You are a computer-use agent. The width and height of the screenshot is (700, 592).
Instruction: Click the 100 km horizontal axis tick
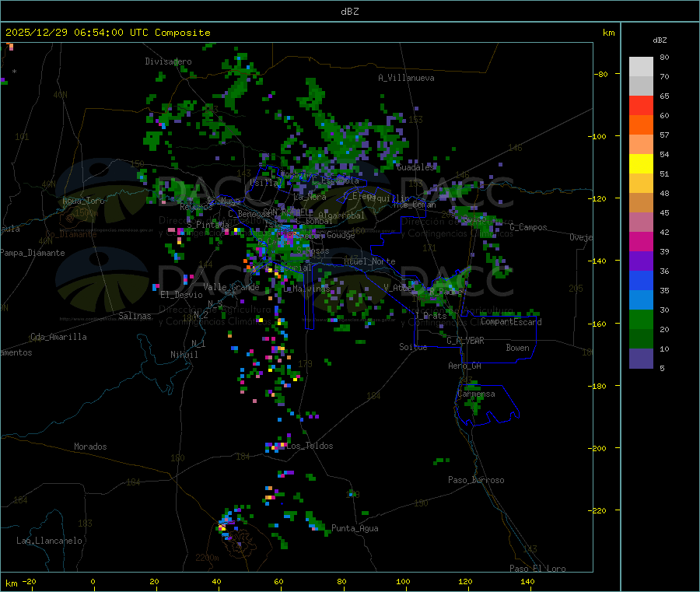click(403, 582)
